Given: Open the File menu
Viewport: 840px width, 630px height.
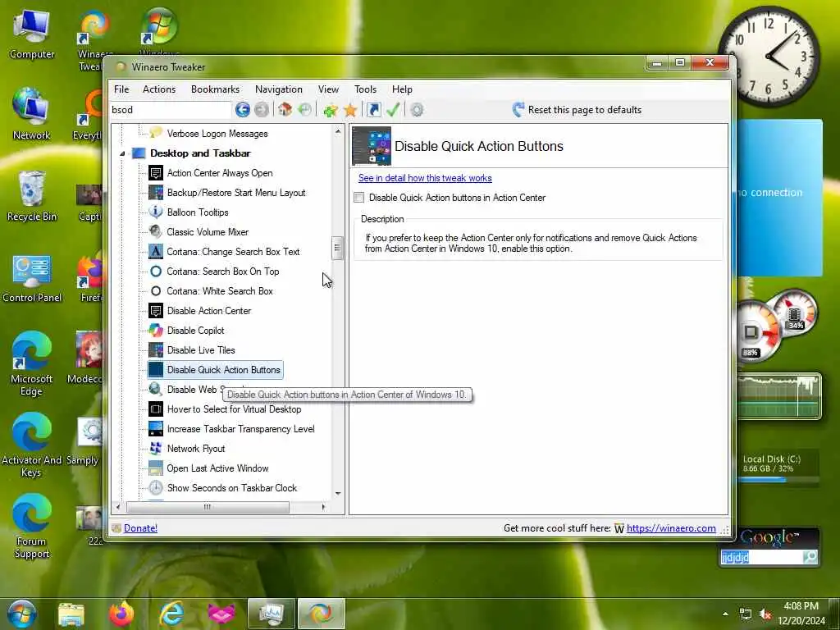Looking at the screenshot, I should 121,89.
